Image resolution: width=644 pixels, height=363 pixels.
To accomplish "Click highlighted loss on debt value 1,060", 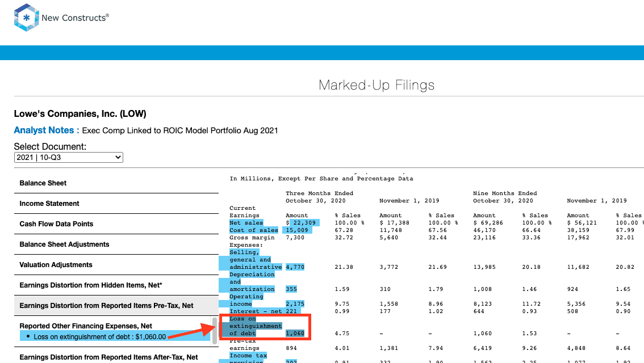I will pyautogui.click(x=295, y=334).
